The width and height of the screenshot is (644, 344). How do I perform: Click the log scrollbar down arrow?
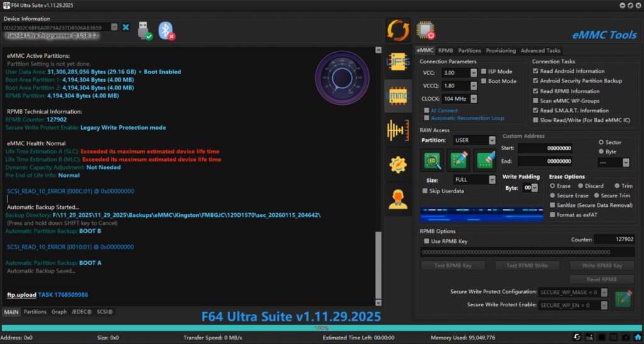[378, 302]
